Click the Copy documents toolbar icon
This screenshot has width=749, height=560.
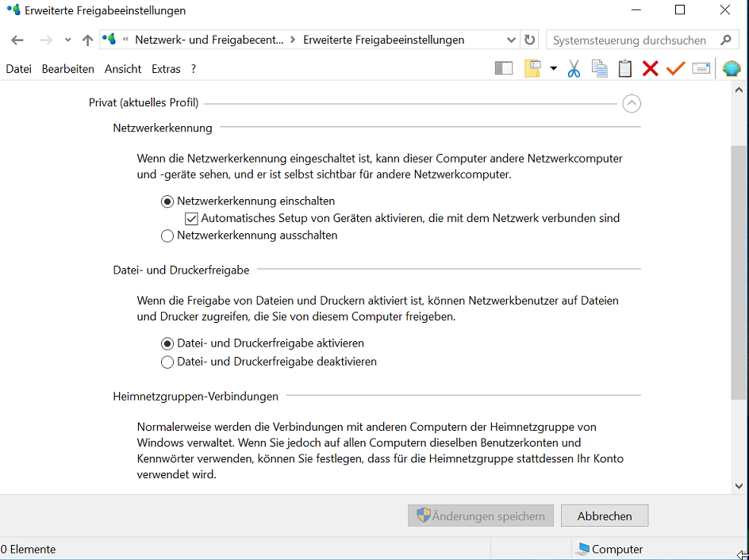click(x=600, y=69)
